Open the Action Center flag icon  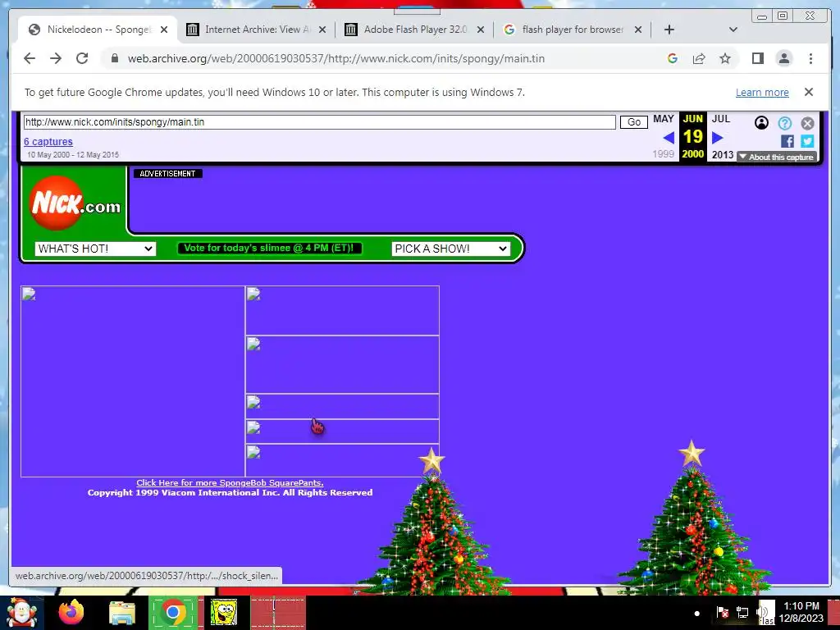722,612
